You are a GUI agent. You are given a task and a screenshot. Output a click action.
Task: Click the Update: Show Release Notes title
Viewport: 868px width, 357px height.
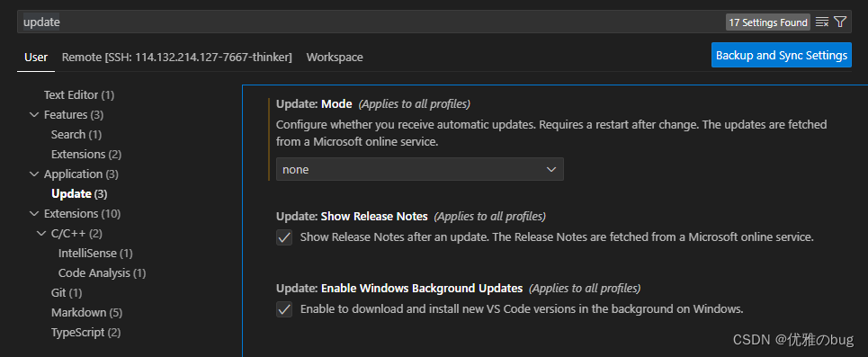pos(352,216)
